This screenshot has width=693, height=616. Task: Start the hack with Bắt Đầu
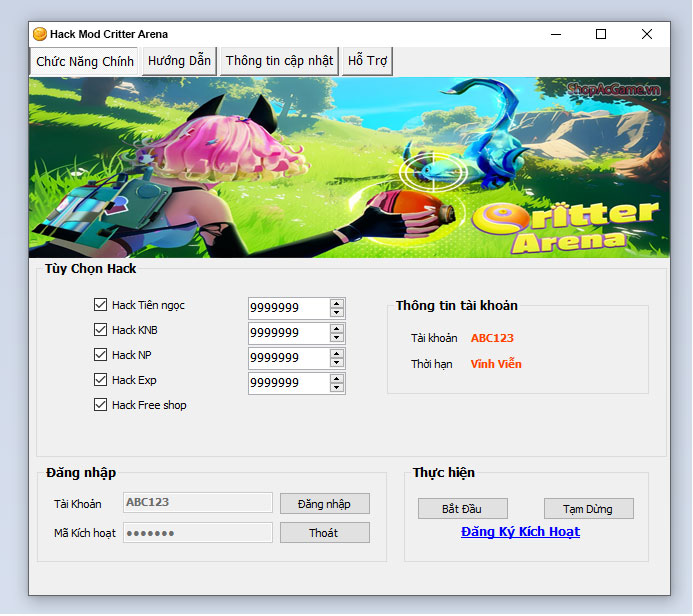(463, 509)
